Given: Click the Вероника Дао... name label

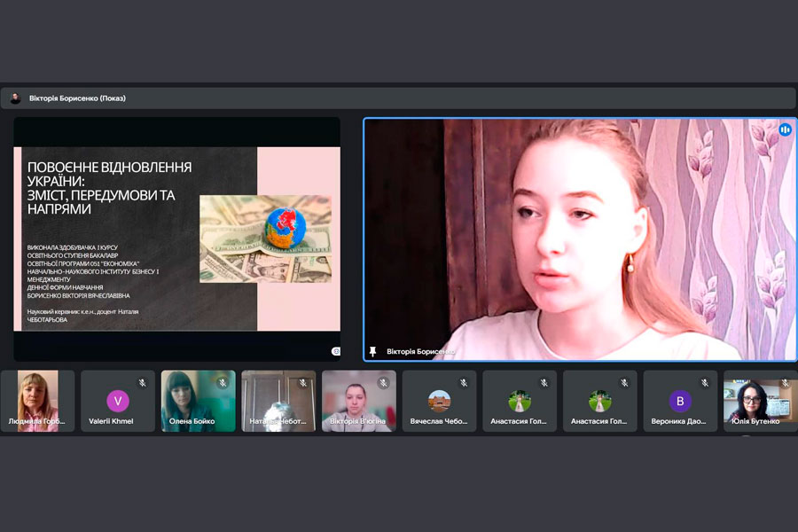Looking at the screenshot, I should coord(678,421).
